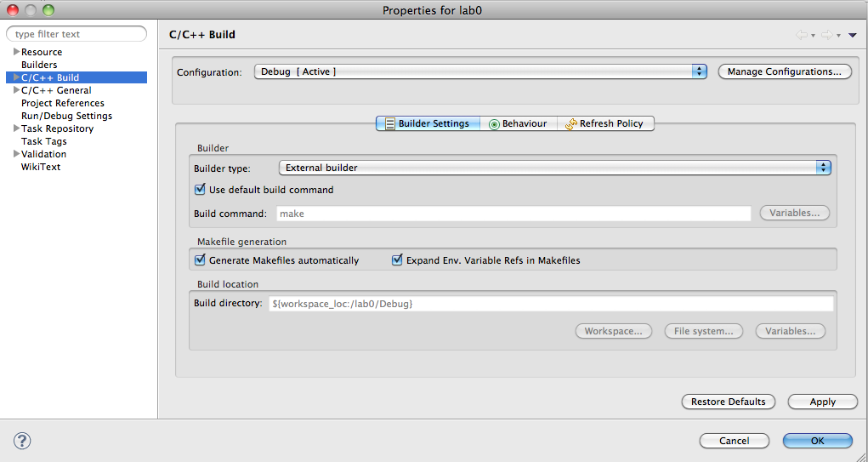Disable Expand Env. Variable Refs in Makefiles

pos(397,260)
